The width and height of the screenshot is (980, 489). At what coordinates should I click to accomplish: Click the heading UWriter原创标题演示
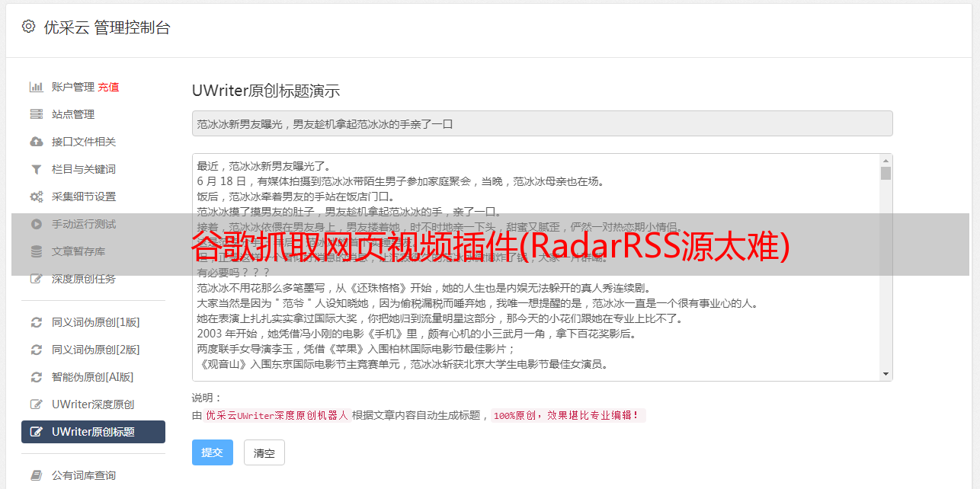coord(266,91)
